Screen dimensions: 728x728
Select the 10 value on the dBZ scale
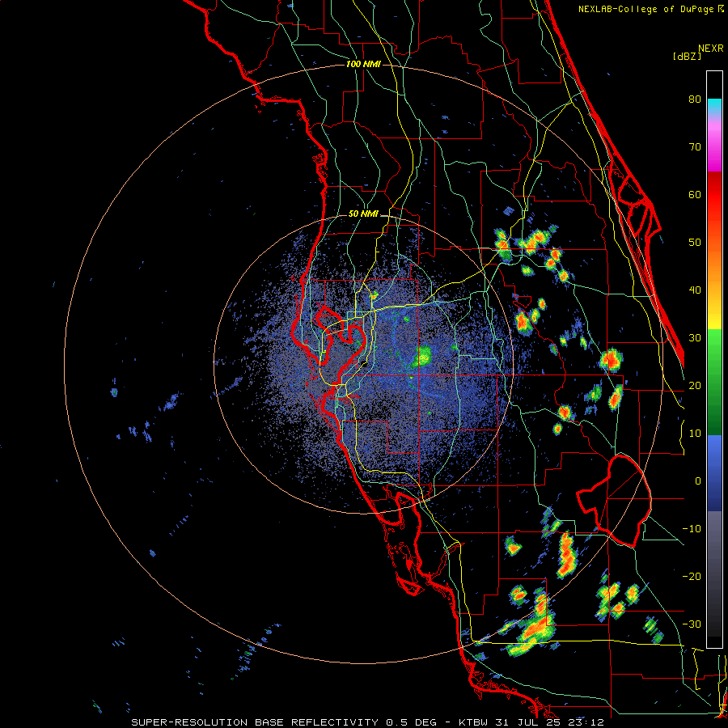695,434
